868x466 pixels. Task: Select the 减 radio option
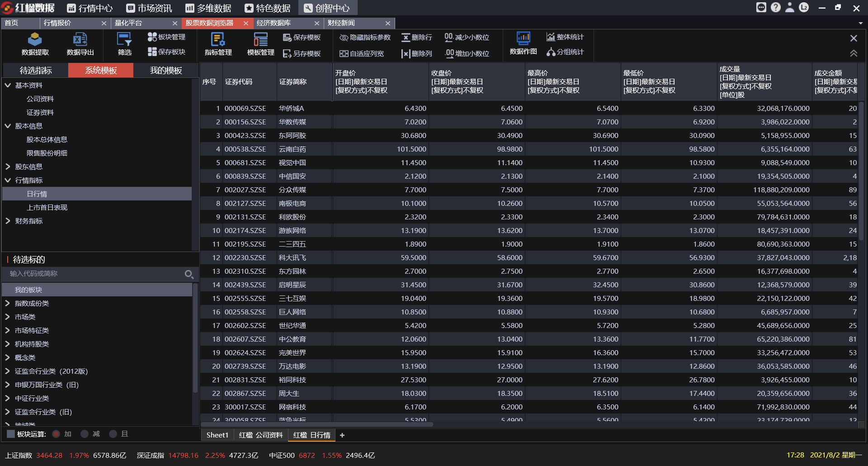(85, 434)
